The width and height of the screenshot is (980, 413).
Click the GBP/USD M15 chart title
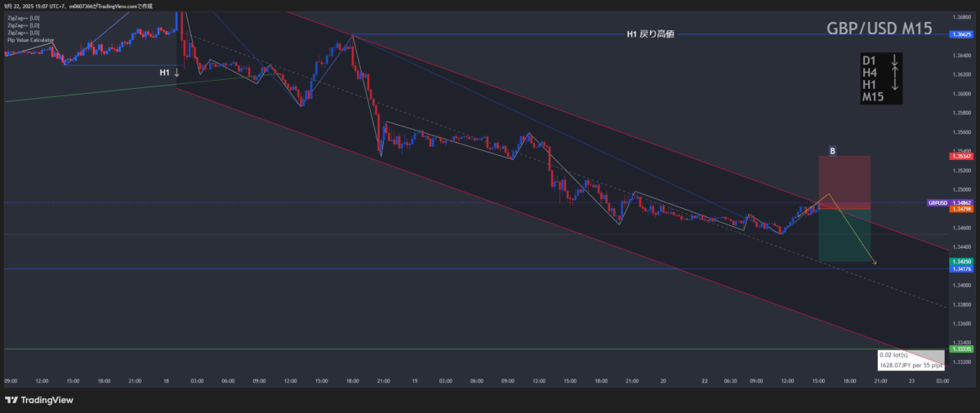(x=879, y=29)
